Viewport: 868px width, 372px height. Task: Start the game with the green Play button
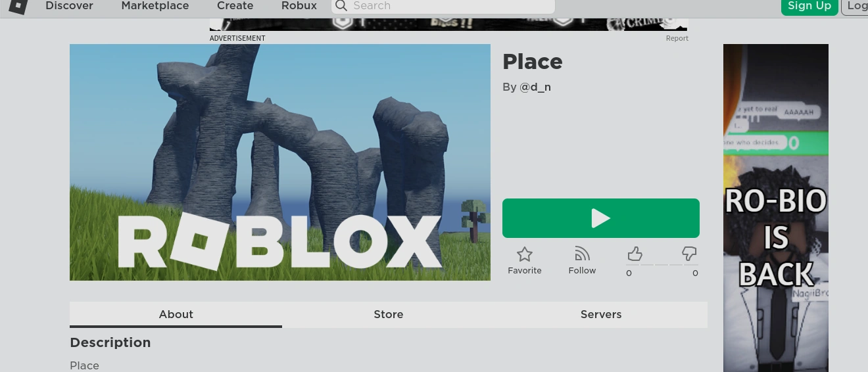click(601, 218)
